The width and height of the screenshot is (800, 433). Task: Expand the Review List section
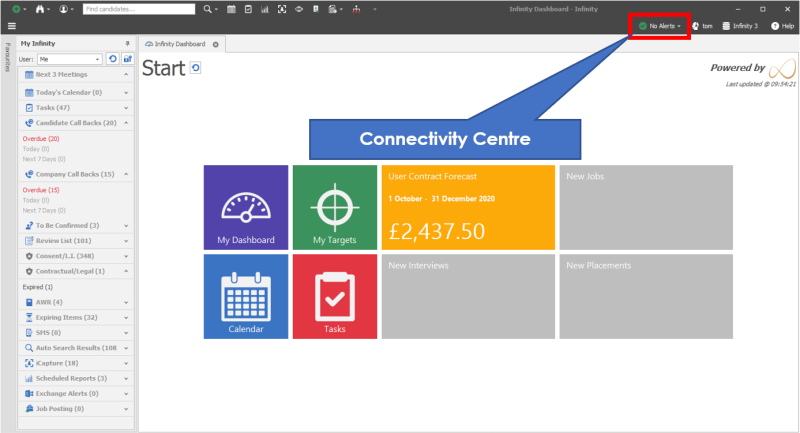coord(127,240)
